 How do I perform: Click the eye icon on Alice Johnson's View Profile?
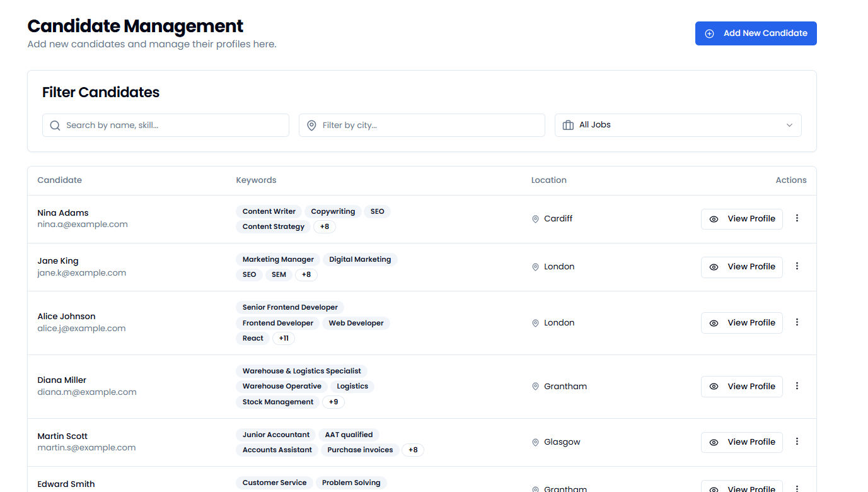click(714, 322)
